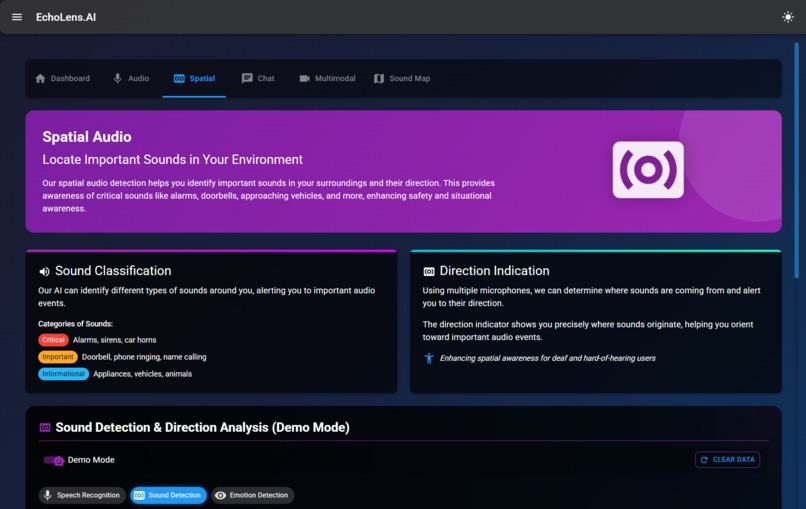Viewport: 806px width, 509px height.
Task: Click the Spatial tab surround icon
Action: click(179, 78)
